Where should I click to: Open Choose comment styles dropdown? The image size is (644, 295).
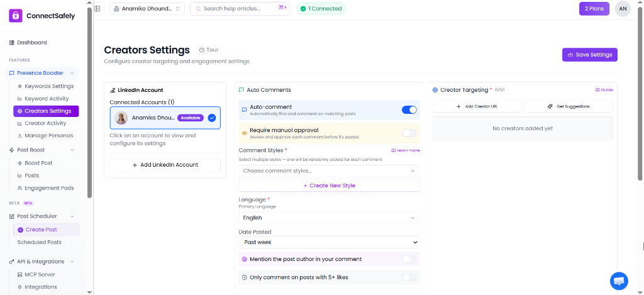(x=329, y=171)
